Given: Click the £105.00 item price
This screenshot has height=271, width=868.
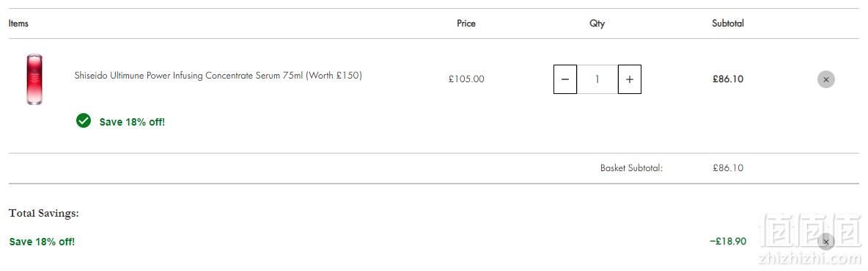Looking at the screenshot, I should [x=466, y=79].
